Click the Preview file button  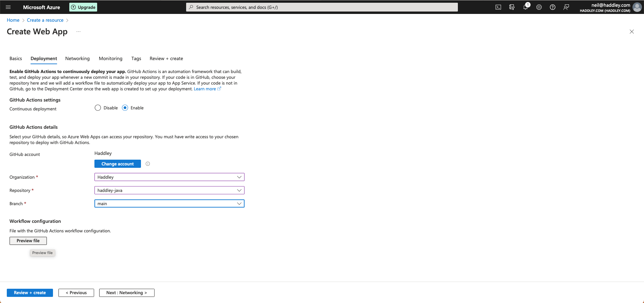point(28,241)
